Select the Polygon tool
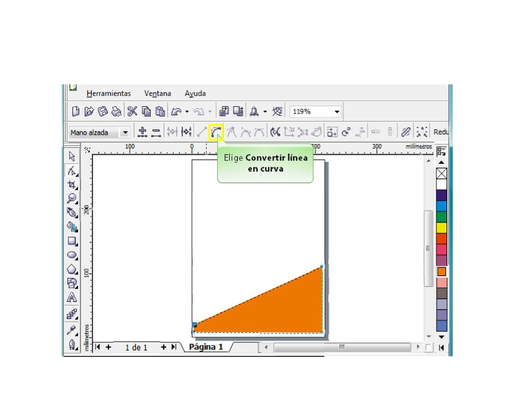This screenshot has width=532, height=399. 72,270
